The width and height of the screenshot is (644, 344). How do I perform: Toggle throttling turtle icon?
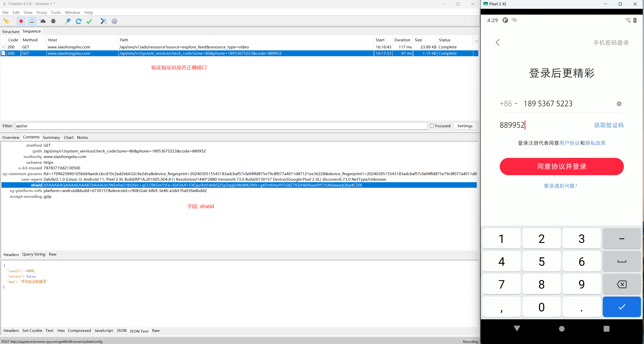[43, 21]
